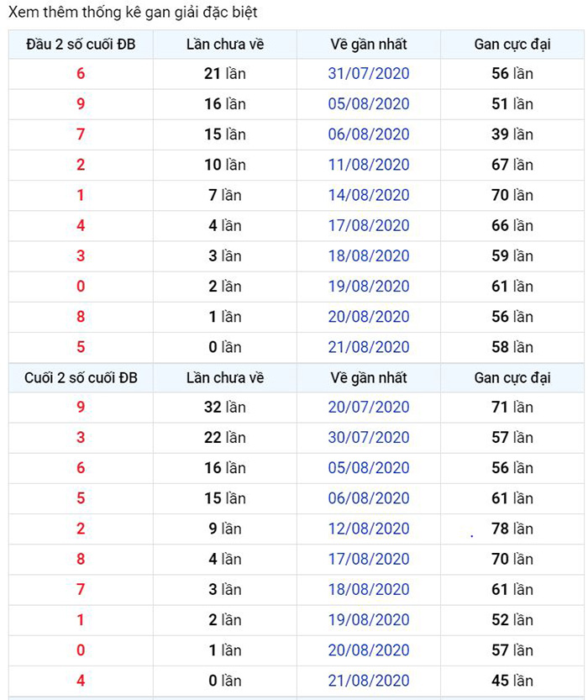The height and width of the screenshot is (700, 588).
Task: Click the 14/08/2020 date link
Action: pos(369,195)
